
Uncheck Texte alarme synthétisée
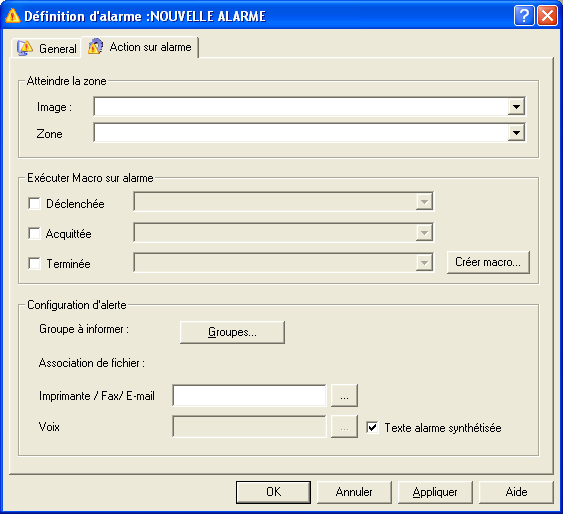tap(372, 427)
